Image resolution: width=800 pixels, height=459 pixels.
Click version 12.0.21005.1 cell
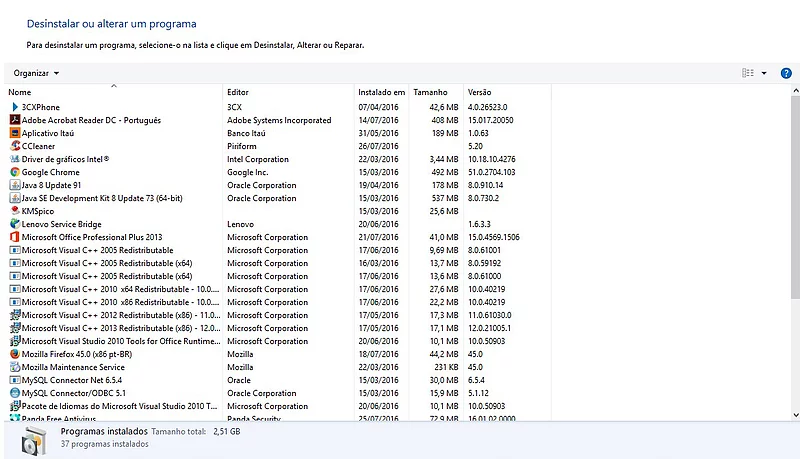pyautogui.click(x=489, y=328)
